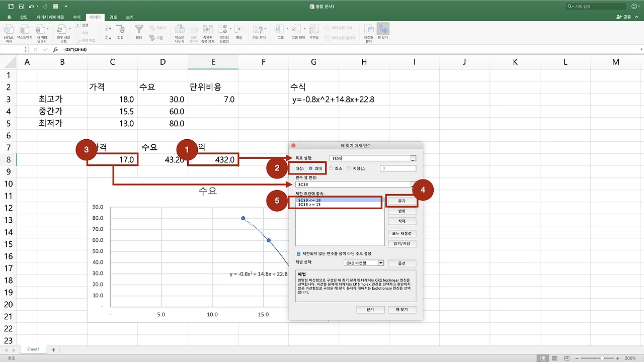Select the 최대 radio button
The width and height of the screenshot is (644, 362).
click(310, 168)
